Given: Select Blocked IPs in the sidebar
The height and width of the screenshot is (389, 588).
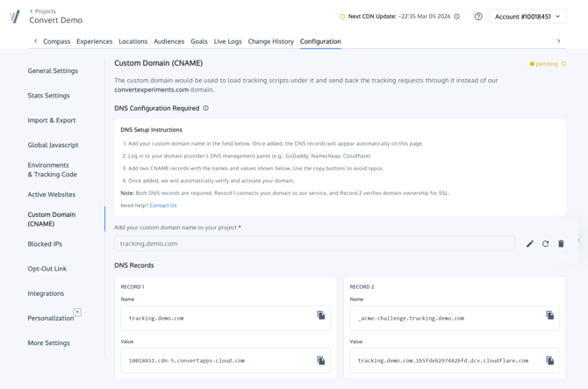Looking at the screenshot, I should coord(45,244).
